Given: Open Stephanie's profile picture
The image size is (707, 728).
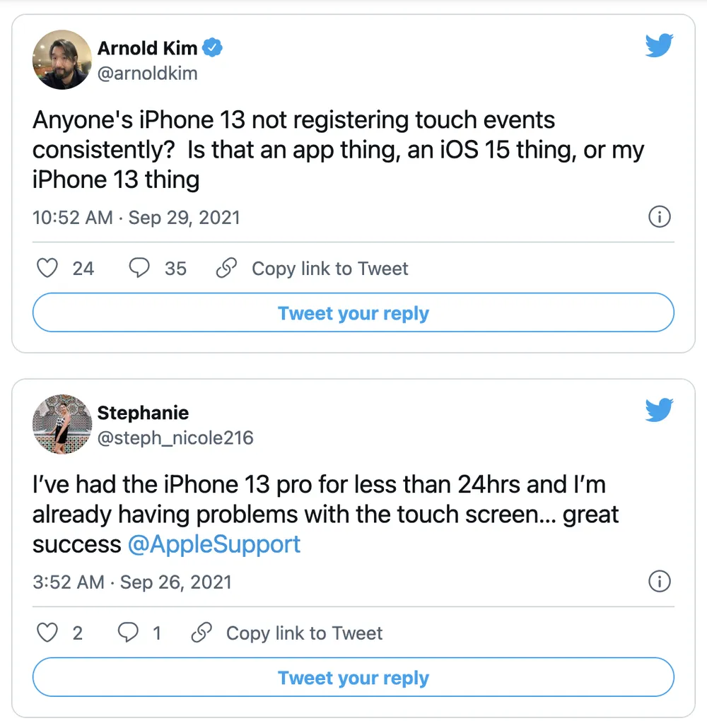Looking at the screenshot, I should (62, 424).
